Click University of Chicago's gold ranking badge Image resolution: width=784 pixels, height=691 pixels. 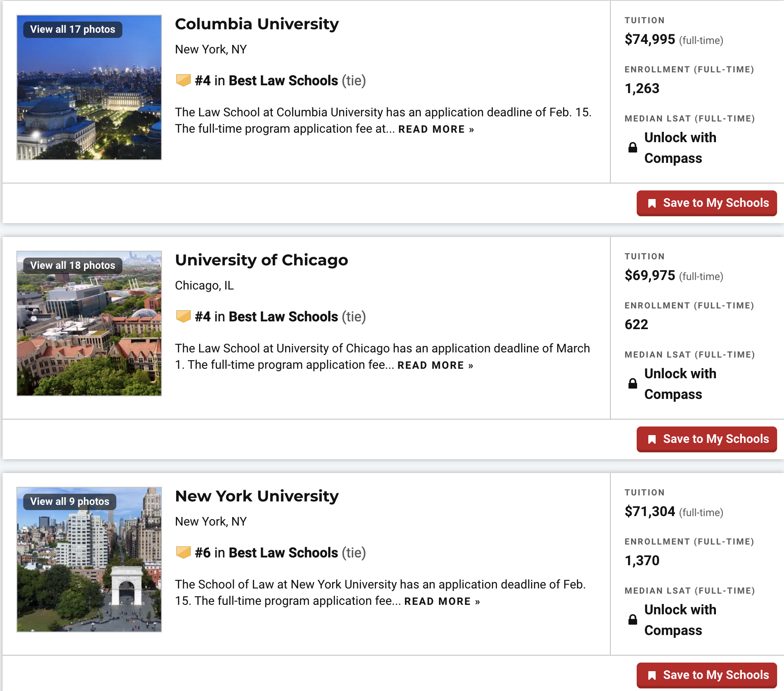(x=183, y=316)
